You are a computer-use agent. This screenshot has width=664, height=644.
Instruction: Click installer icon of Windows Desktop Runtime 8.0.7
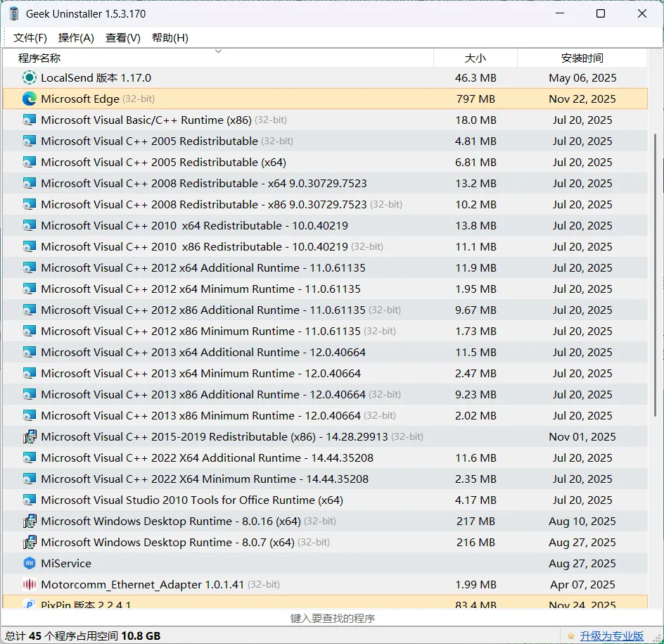coord(30,543)
